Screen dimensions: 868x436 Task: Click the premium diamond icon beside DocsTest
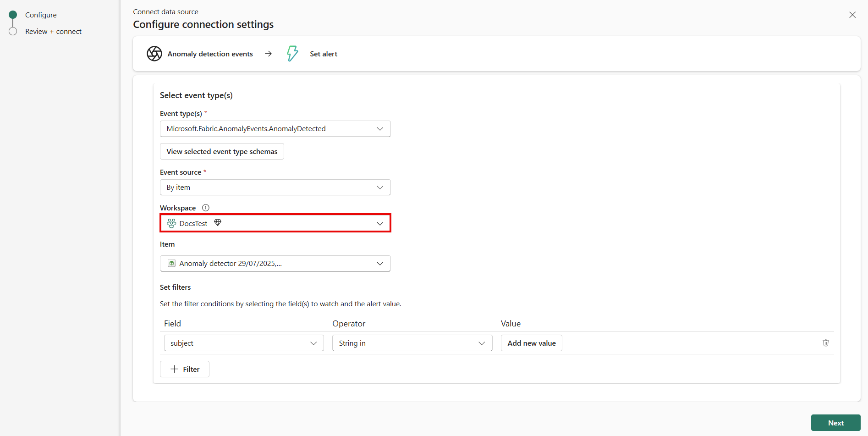click(x=218, y=223)
